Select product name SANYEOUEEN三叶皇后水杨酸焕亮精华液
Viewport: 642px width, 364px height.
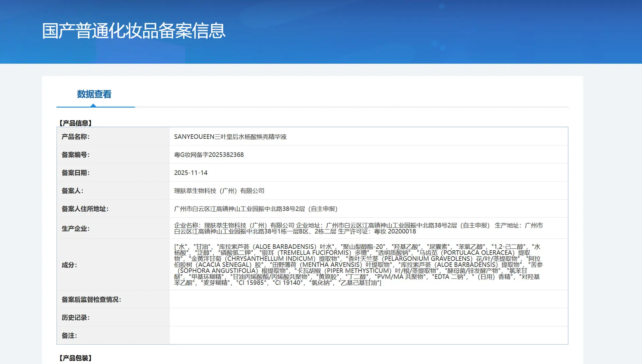230,137
